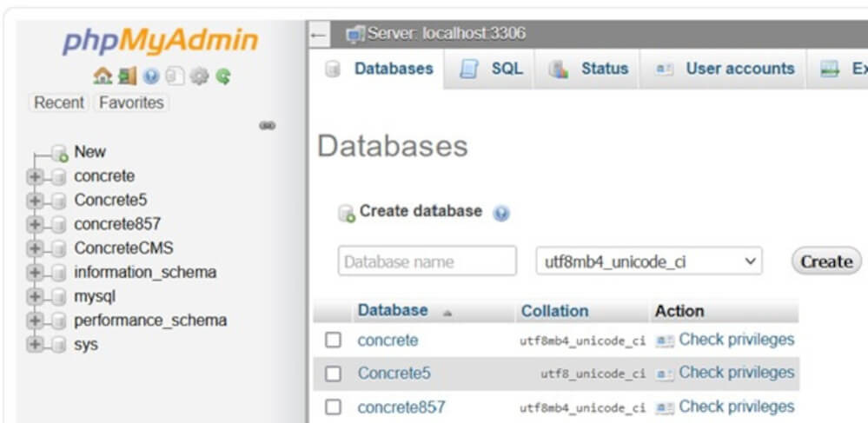The width and height of the screenshot is (868, 423).
Task: Click privileges icon in Concrete5 row
Action: click(x=665, y=373)
